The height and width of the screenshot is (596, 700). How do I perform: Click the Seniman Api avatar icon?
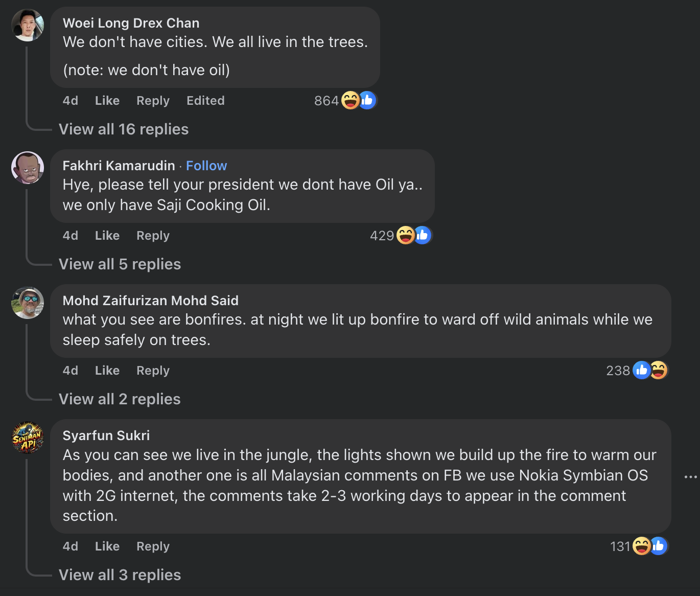coord(28,438)
